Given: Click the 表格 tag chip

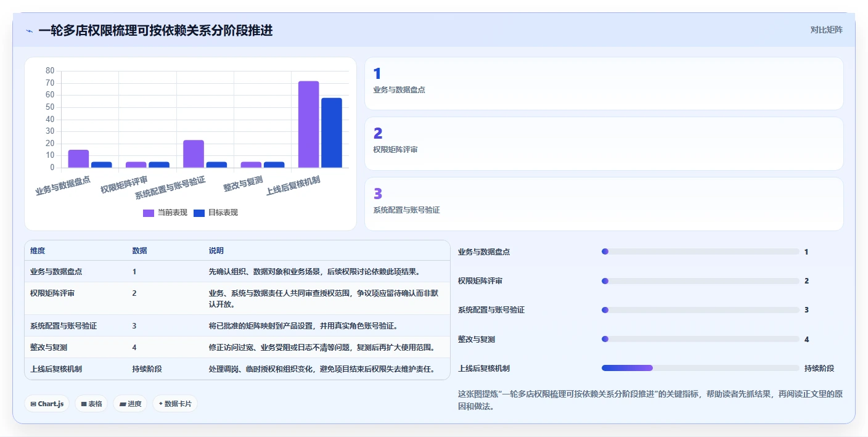Looking at the screenshot, I should point(92,404).
